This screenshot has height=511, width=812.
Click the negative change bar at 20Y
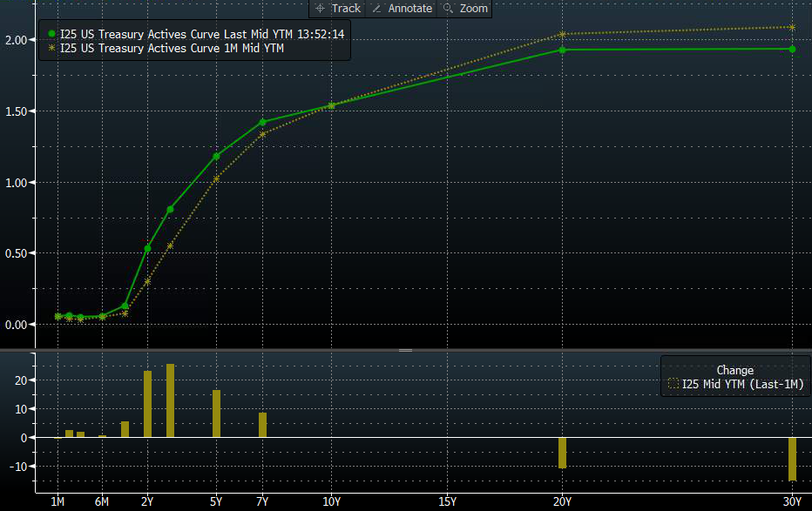tap(562, 453)
